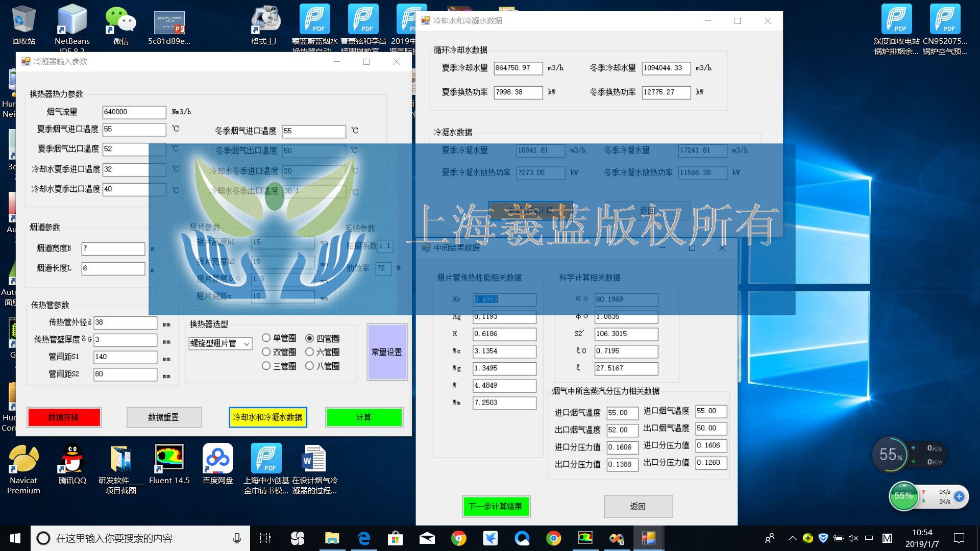Click the 冬季冷却水量 value field

click(x=666, y=68)
